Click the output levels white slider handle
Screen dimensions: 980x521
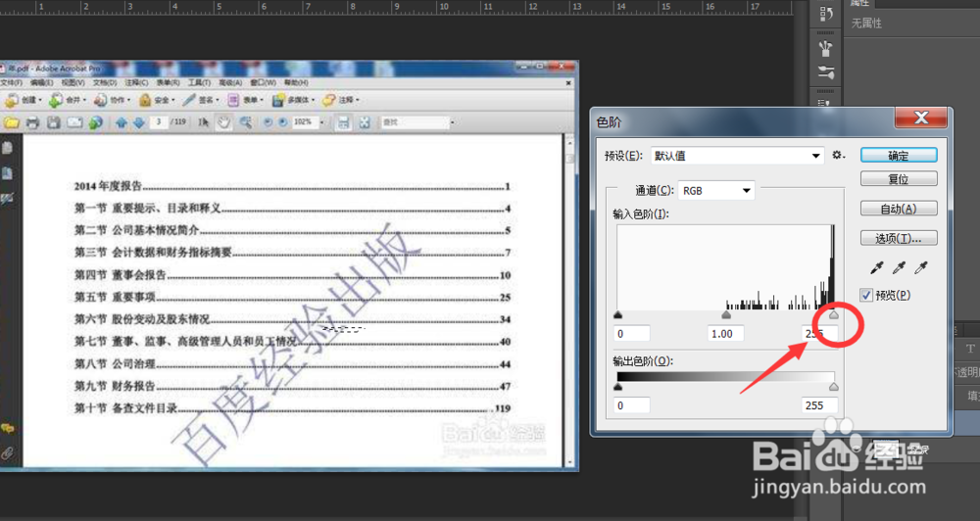834,387
